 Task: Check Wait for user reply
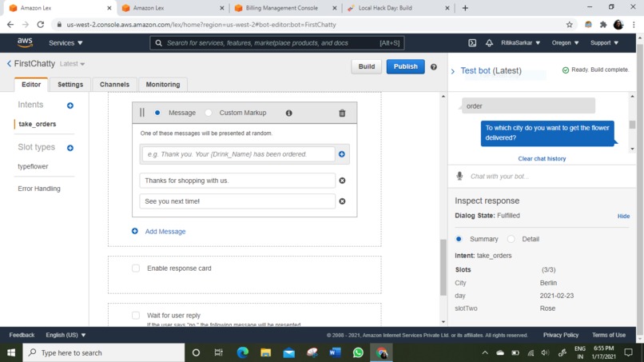(x=136, y=316)
